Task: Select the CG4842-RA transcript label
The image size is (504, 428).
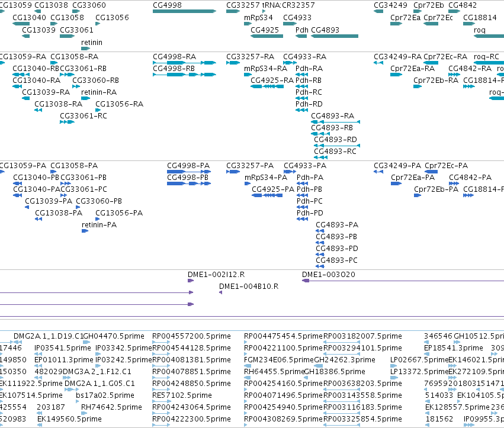Action: [x=470, y=69]
